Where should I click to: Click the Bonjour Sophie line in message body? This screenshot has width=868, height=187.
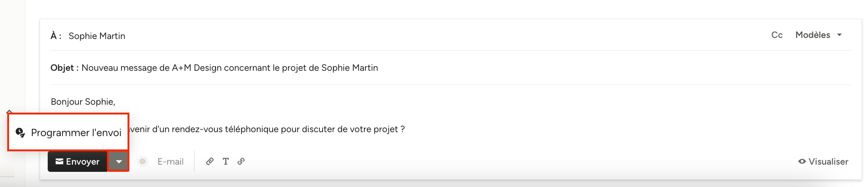tap(83, 102)
